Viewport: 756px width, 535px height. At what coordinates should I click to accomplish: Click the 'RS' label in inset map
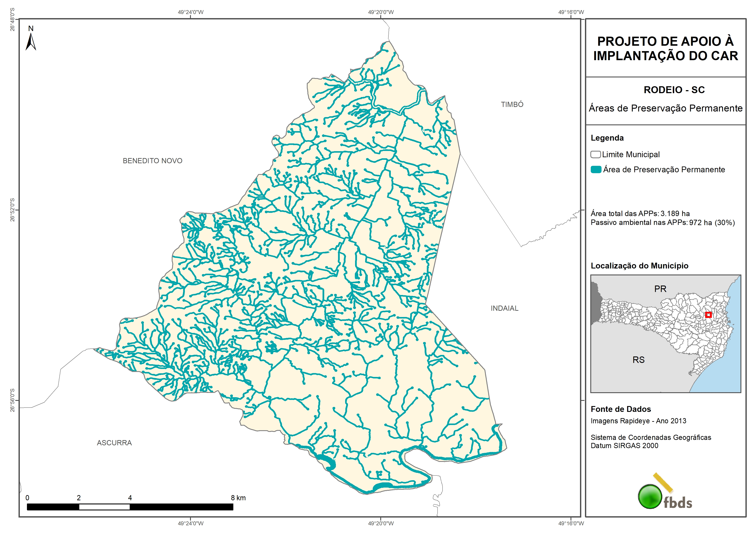[x=638, y=360]
